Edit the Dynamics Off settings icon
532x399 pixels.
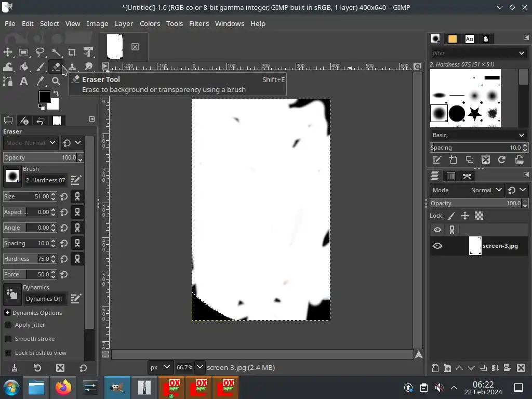[x=76, y=299]
